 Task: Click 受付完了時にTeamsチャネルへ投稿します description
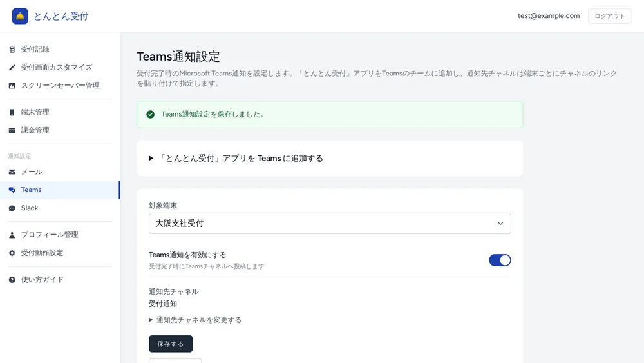coord(206,266)
